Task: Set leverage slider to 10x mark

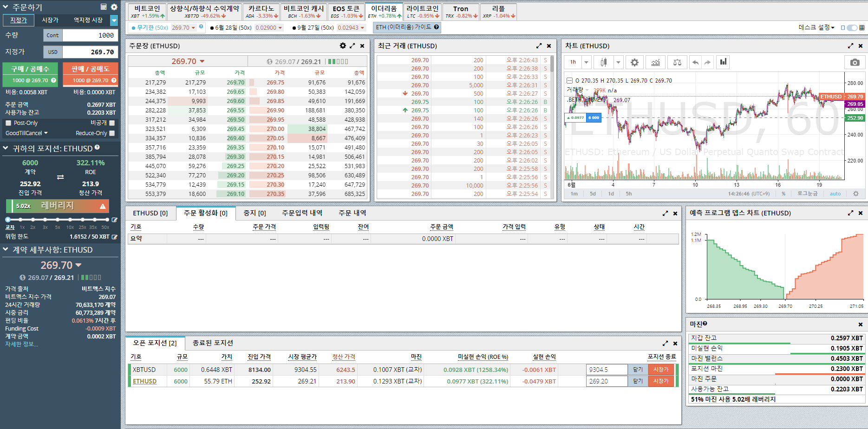Action: point(70,220)
